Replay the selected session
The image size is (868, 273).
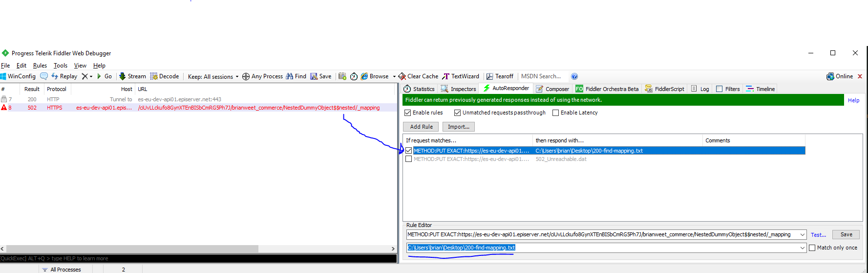pyautogui.click(x=64, y=76)
